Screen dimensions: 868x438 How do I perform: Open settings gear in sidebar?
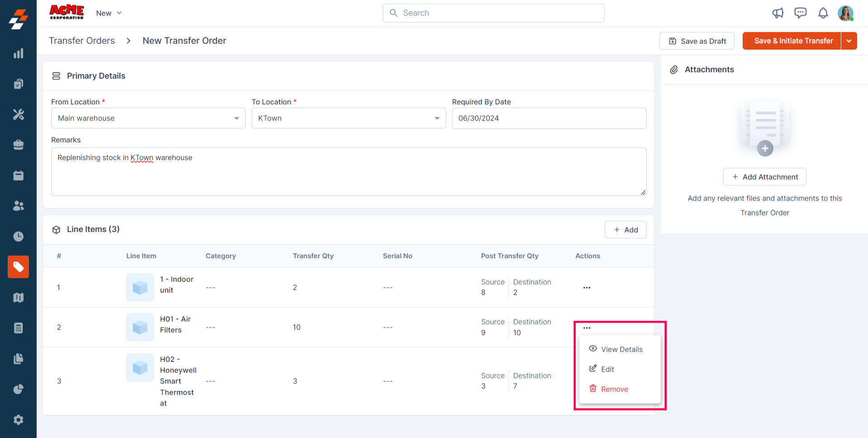pos(18,420)
